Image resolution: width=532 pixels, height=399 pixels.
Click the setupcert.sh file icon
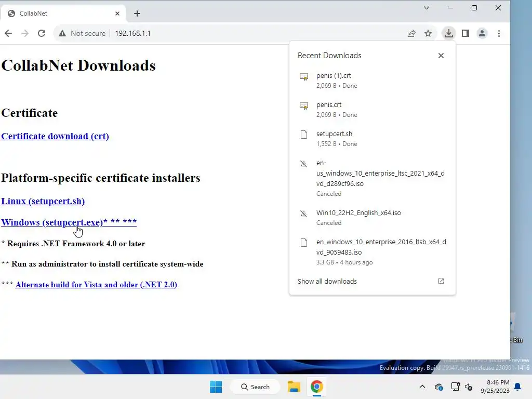tap(304, 135)
